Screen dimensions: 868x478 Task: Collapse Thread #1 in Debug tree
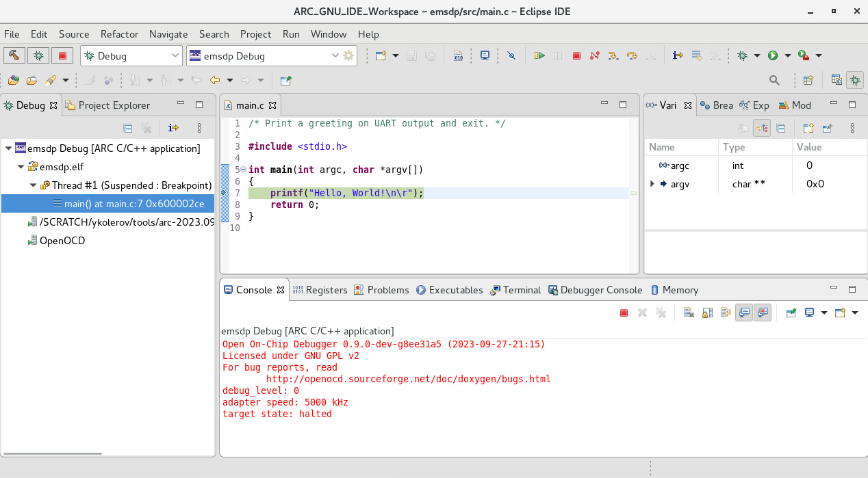click(x=33, y=185)
